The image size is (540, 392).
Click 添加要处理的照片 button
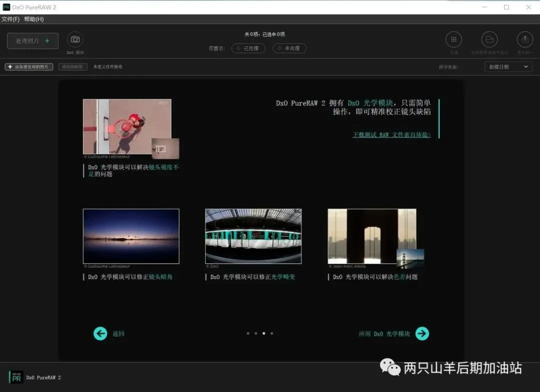coord(29,67)
